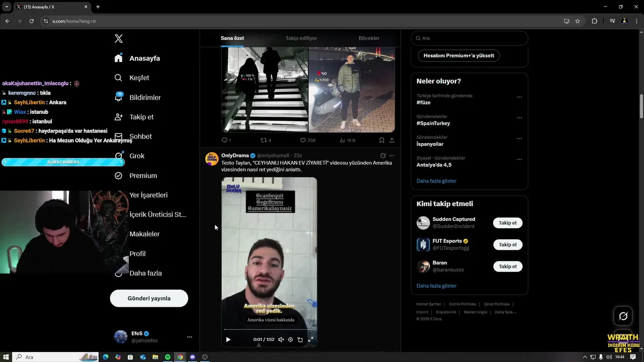This screenshot has width=644, height=362.
Task: Open the #füze trend
Action: coord(424,103)
